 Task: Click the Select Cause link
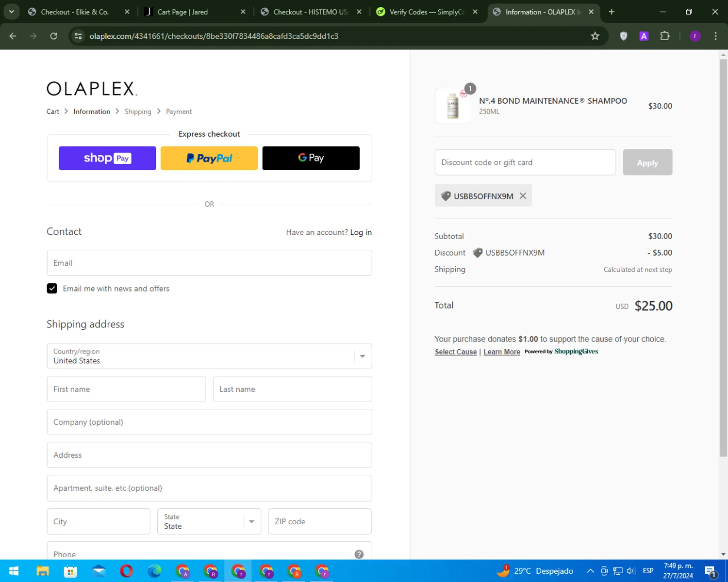pos(456,352)
